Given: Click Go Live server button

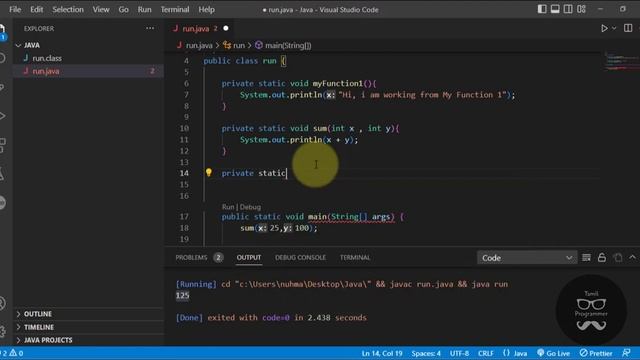Looking at the screenshot, I should pyautogui.click(x=553, y=353).
